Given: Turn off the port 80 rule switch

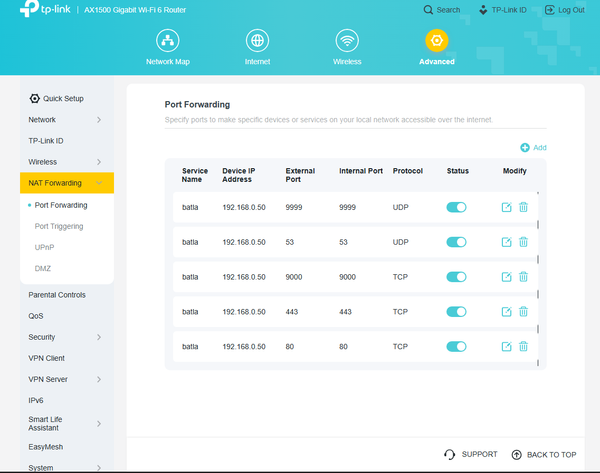Looking at the screenshot, I should click(457, 346).
